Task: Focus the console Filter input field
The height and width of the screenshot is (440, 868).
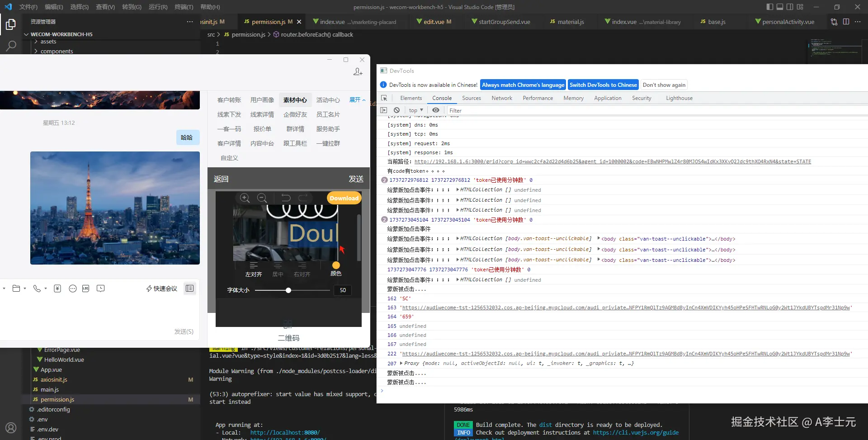Action: [656, 110]
